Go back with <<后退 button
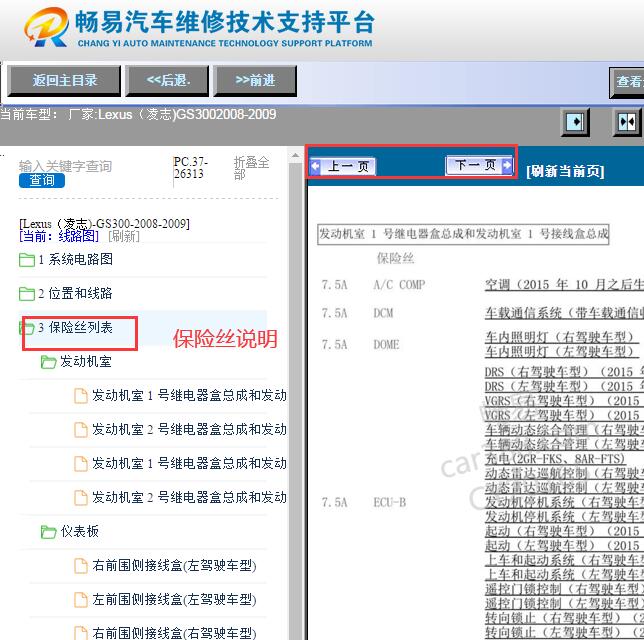Viewport: 644px width, 640px height. tap(167, 80)
